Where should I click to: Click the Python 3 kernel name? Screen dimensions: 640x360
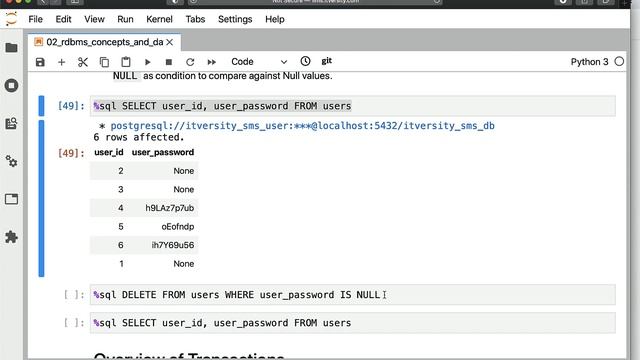[x=589, y=62]
